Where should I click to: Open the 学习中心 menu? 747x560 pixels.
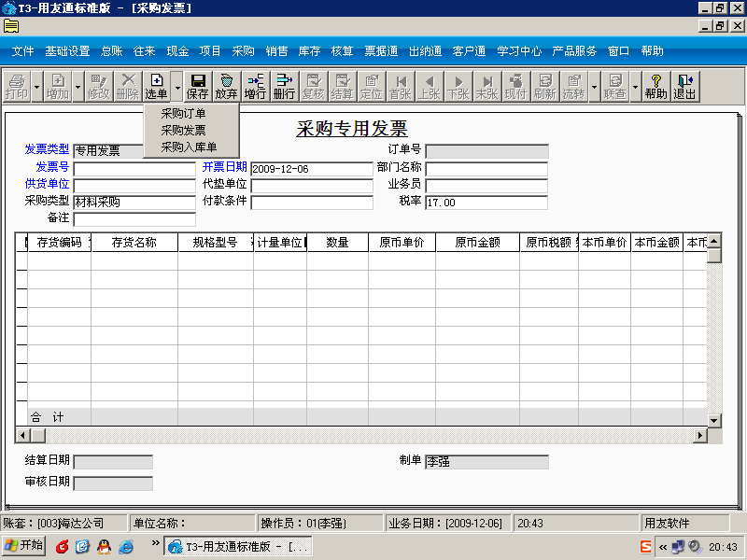coord(519,51)
